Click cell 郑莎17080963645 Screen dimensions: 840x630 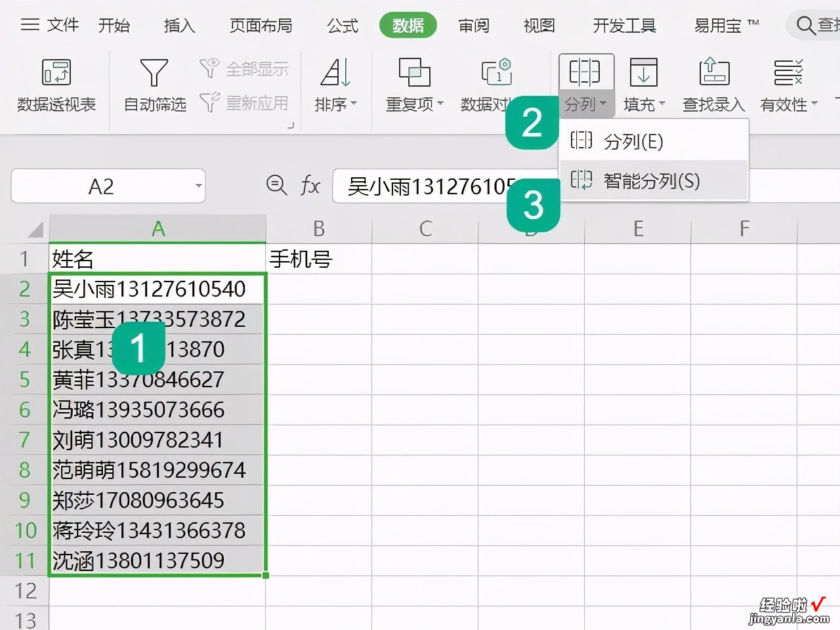click(157, 500)
